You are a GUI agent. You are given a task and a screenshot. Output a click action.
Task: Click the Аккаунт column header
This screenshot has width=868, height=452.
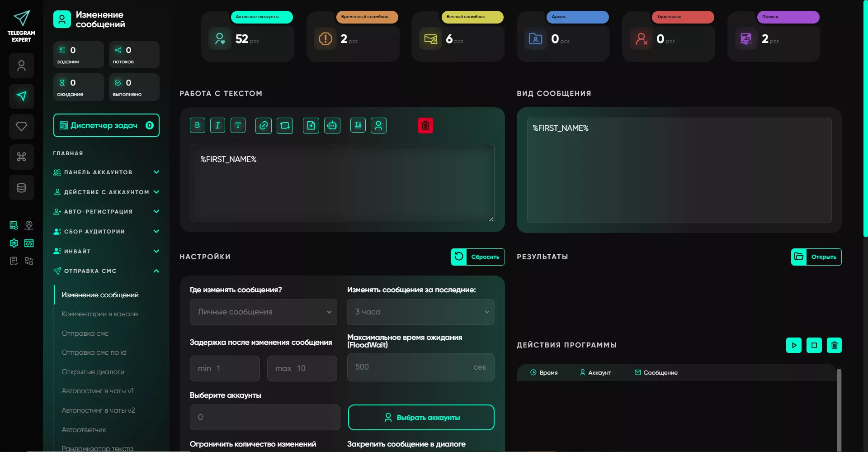[x=595, y=373]
